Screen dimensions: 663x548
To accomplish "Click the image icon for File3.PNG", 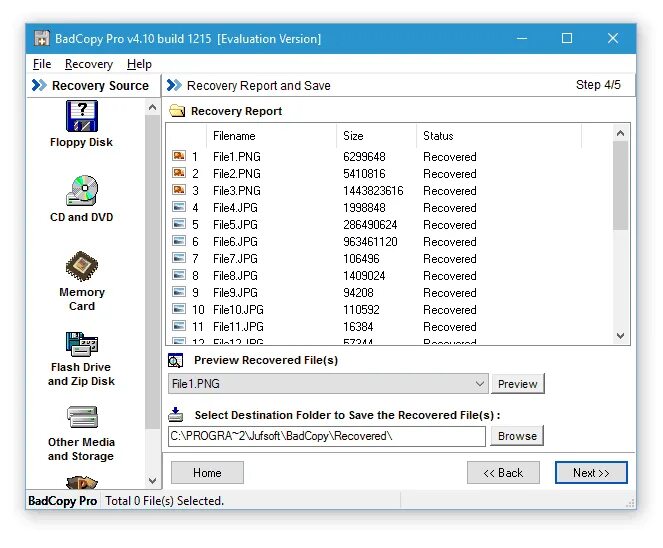I will coord(179,190).
